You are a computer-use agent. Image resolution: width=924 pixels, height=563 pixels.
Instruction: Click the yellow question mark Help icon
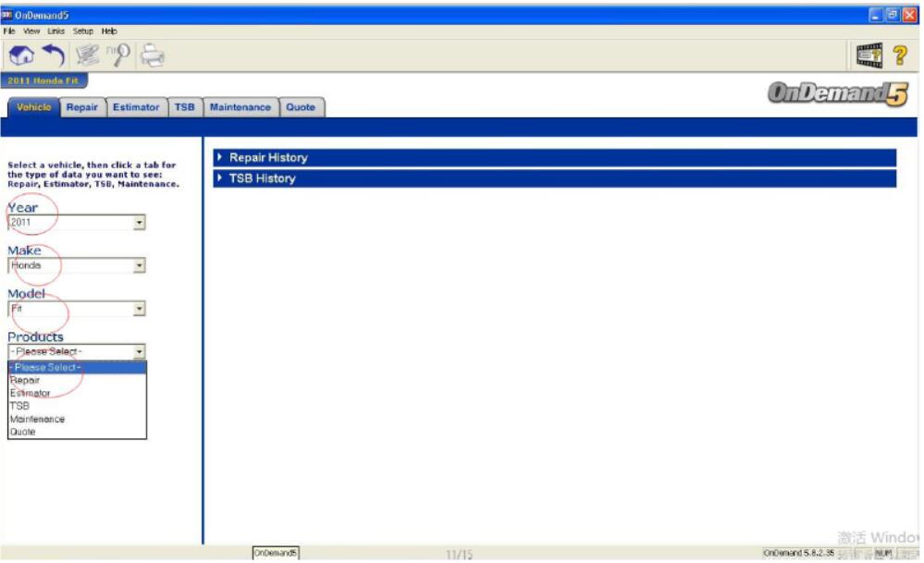(899, 57)
